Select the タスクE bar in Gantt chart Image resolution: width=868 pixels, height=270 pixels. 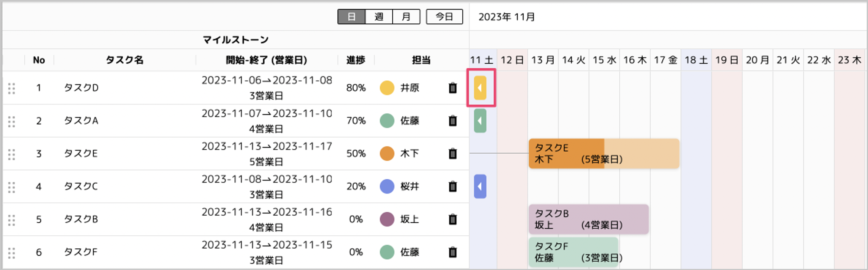(x=604, y=154)
